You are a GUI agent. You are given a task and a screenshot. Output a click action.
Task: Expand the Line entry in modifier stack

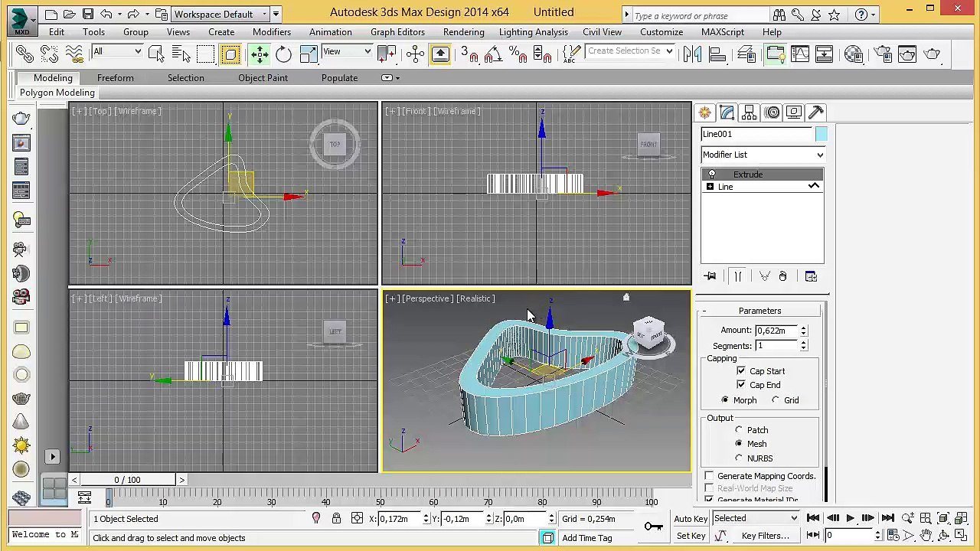point(710,187)
